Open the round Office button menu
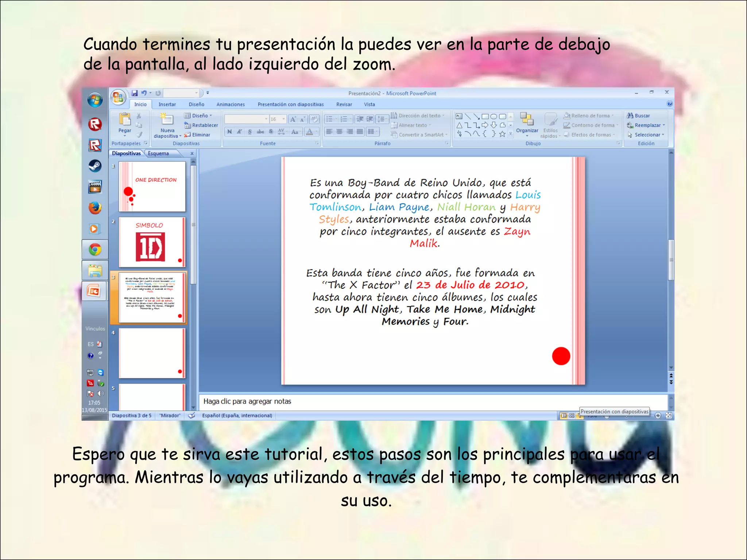Viewport: 747px width, 560px height. pos(118,98)
